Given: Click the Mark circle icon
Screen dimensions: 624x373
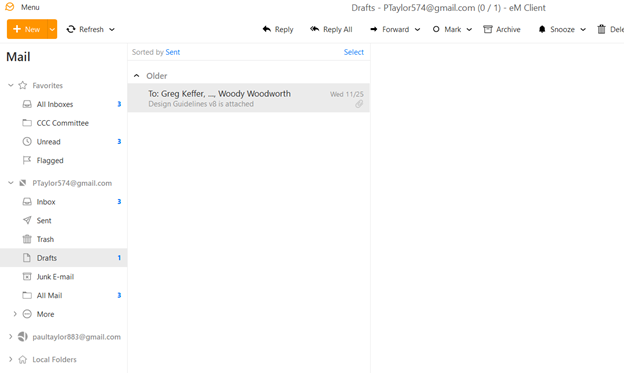Looking at the screenshot, I should click(x=436, y=29).
